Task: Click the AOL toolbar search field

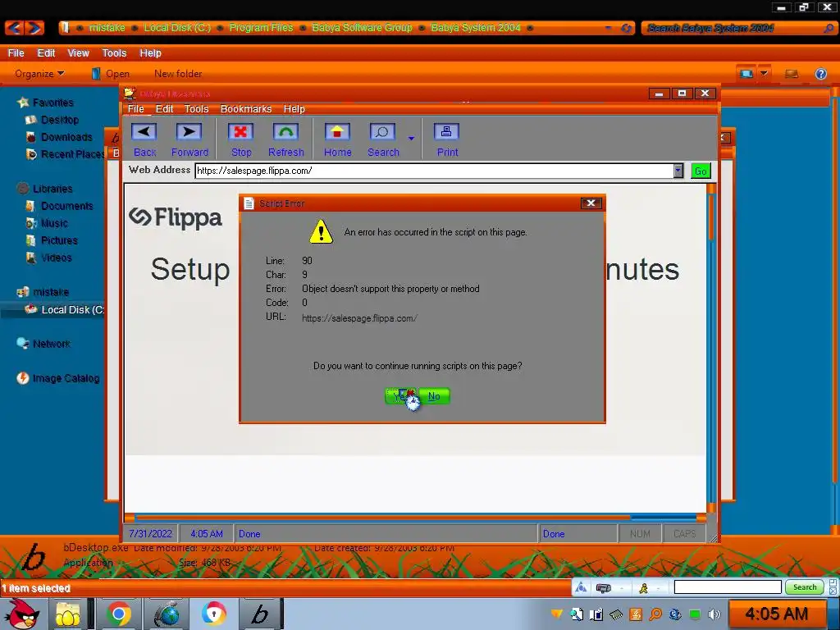Action: [728, 587]
